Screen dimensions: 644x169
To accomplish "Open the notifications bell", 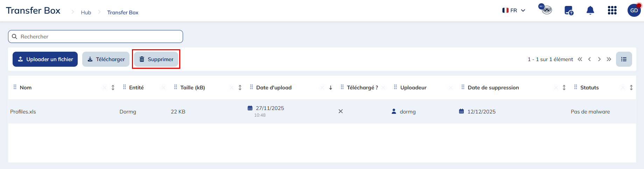I will pyautogui.click(x=590, y=10).
